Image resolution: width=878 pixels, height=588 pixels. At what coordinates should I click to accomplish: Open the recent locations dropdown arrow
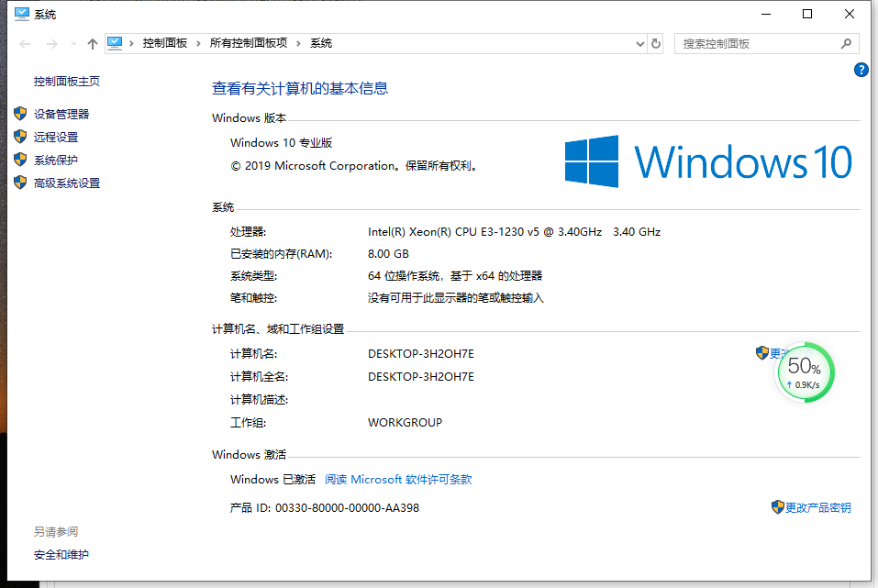tap(73, 44)
